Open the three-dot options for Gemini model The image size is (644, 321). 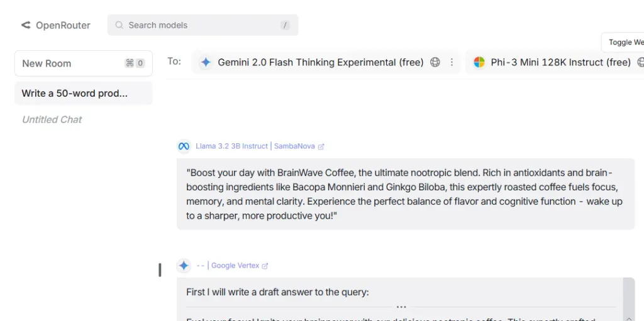[452, 62]
